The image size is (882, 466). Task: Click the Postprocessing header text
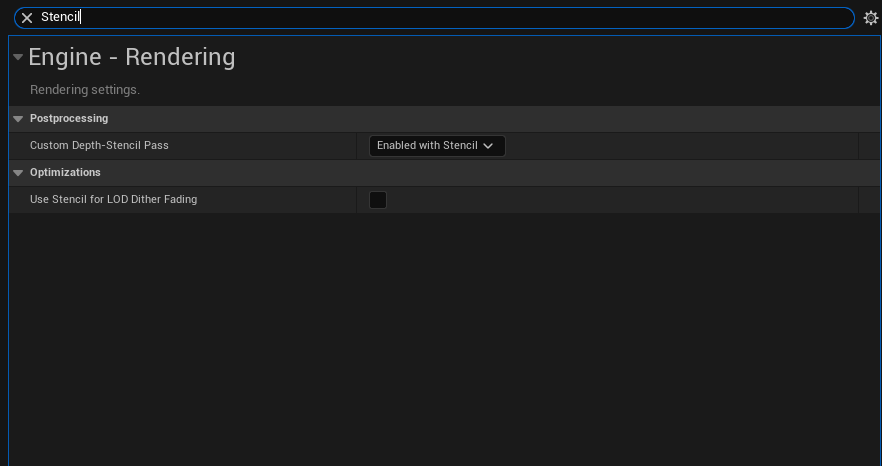[x=69, y=118]
